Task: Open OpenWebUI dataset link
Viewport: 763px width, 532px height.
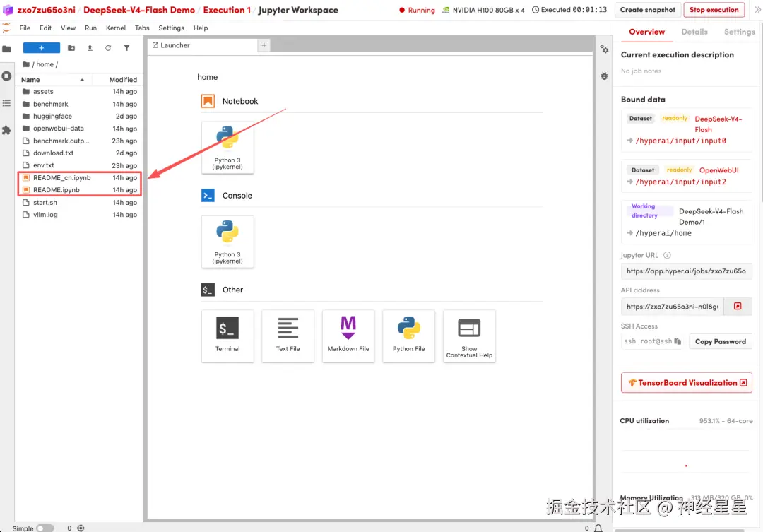Action: (718, 170)
